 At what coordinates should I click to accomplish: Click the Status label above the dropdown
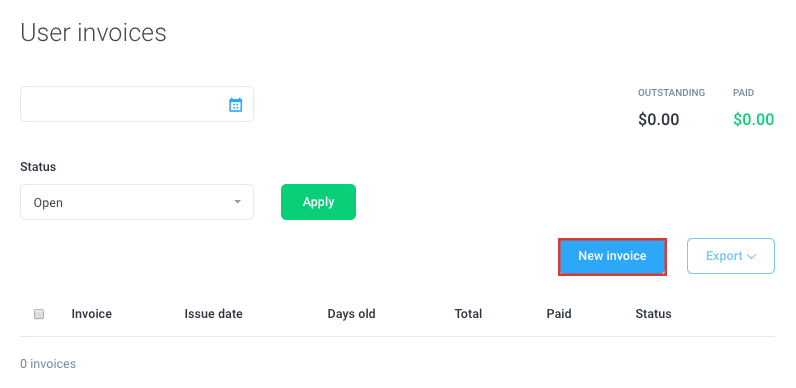[x=38, y=167]
